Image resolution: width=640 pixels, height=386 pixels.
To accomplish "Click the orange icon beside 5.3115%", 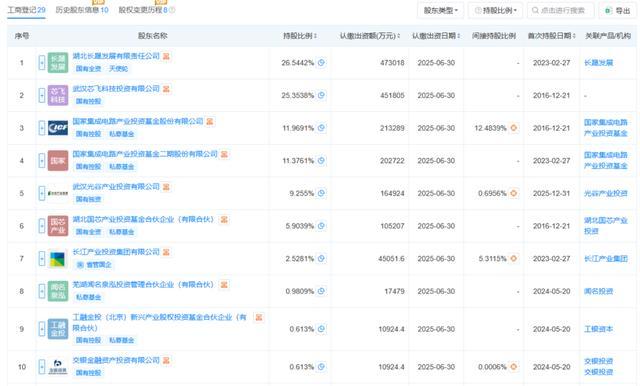I will (513, 258).
